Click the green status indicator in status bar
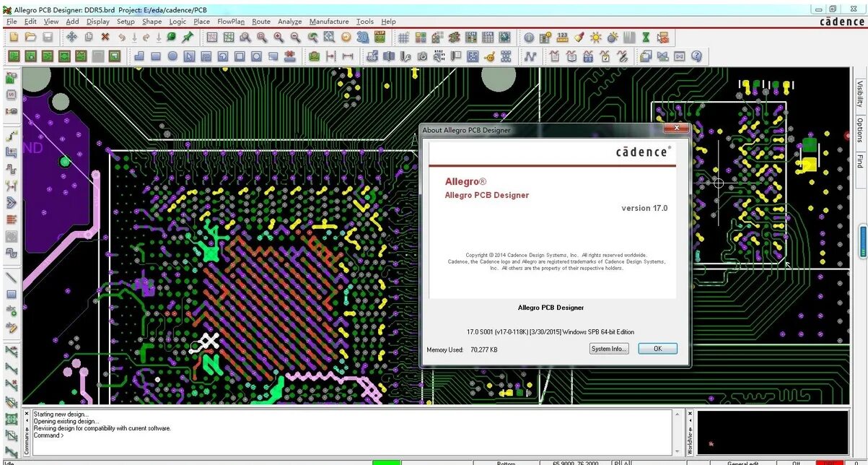Screen dimensions: 868x465 386,462
